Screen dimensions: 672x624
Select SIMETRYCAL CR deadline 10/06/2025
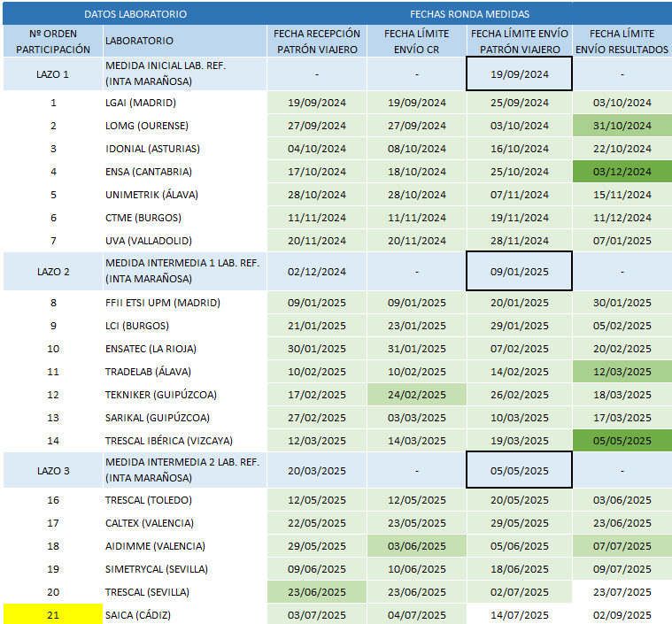pos(417,569)
